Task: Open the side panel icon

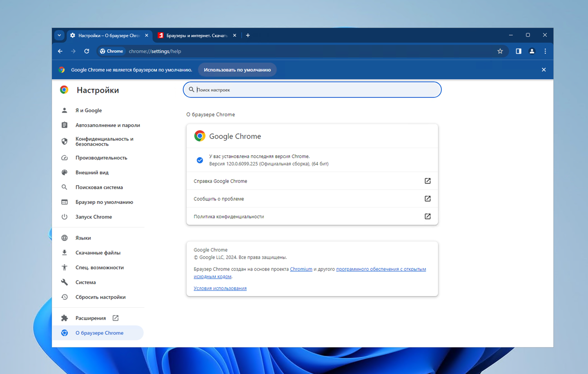Action: tap(519, 51)
